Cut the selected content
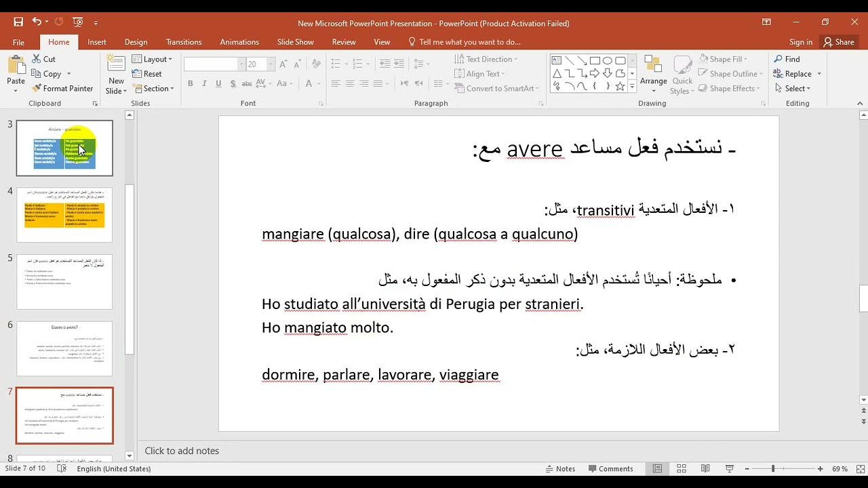868x488 pixels. (43, 59)
